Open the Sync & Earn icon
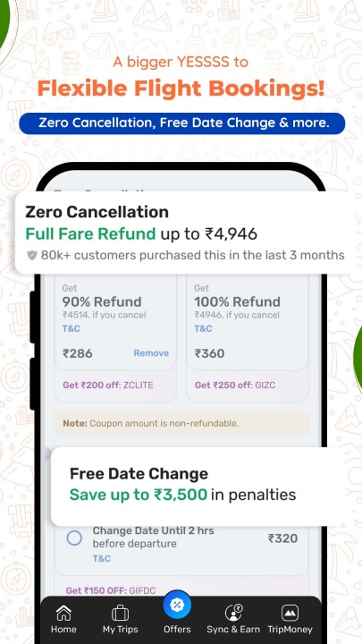Screen dimensions: 362x644 coord(233,614)
